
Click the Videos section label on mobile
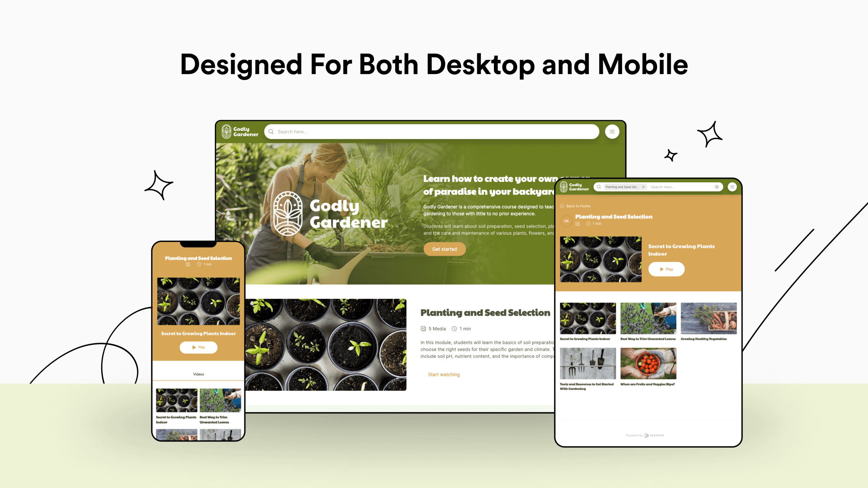click(198, 373)
